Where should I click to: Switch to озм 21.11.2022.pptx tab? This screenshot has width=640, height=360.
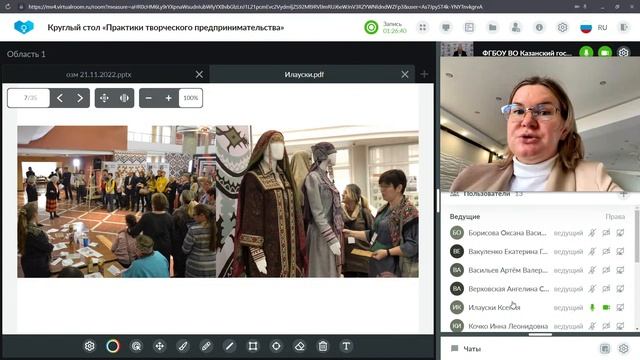[x=99, y=75]
